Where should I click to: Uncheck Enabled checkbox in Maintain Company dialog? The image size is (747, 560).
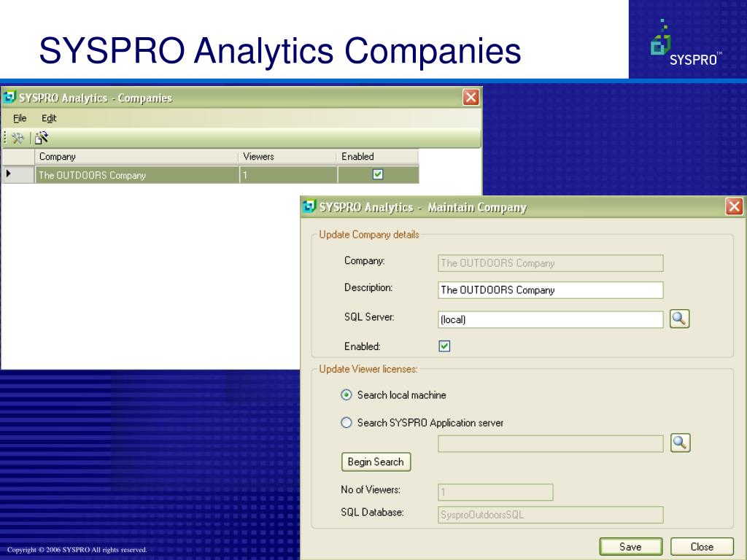444,346
